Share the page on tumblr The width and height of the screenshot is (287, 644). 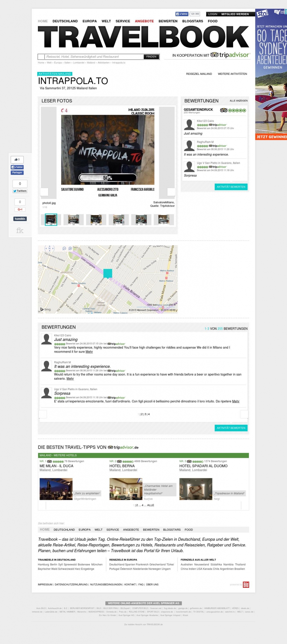[x=20, y=219]
